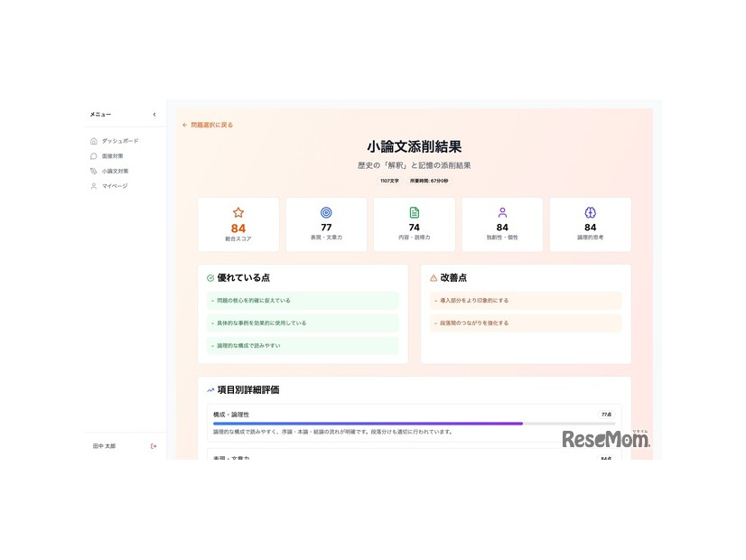Click the pencil icon beside 小論文対策
746x560 pixels.
[94, 171]
